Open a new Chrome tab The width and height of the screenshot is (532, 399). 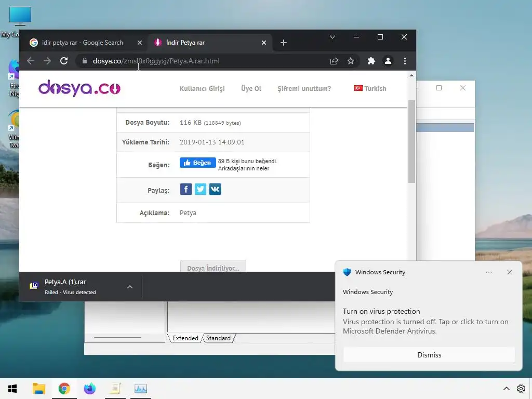284,43
